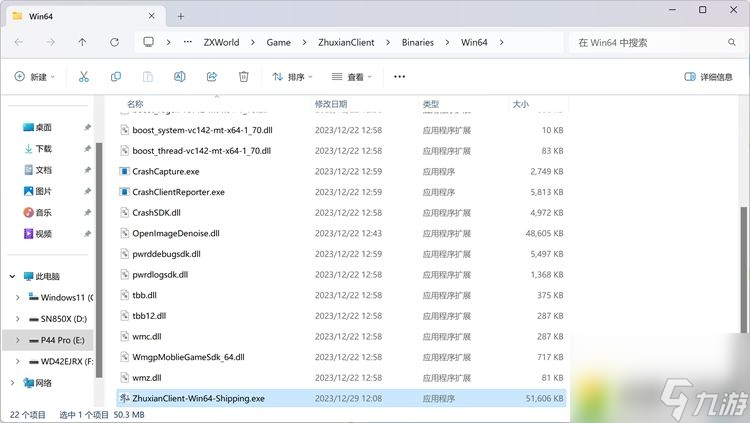This screenshot has width=750, height=423.
Task: Open 文档 Documents in quick access
Action: pyautogui.click(x=37, y=170)
